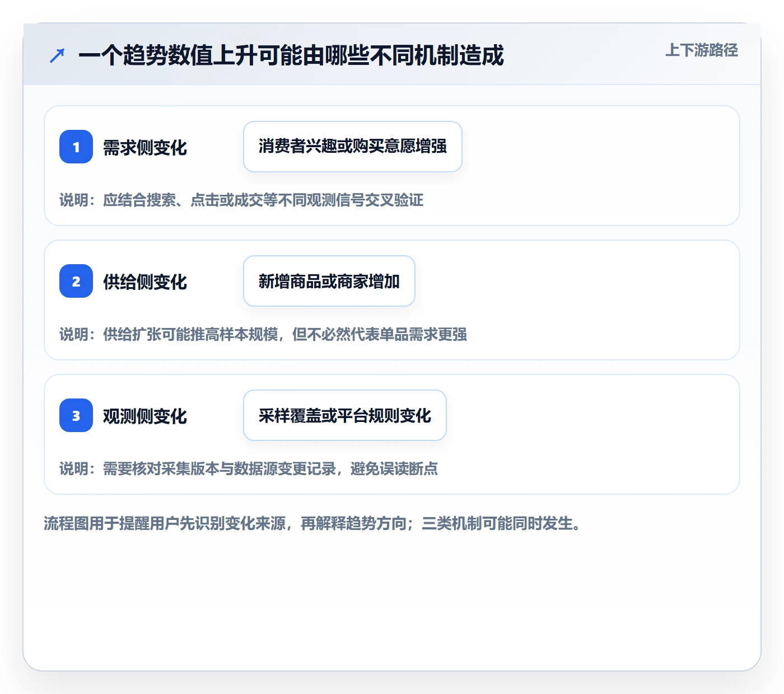Click the 需求侧变化 step title

click(x=145, y=148)
